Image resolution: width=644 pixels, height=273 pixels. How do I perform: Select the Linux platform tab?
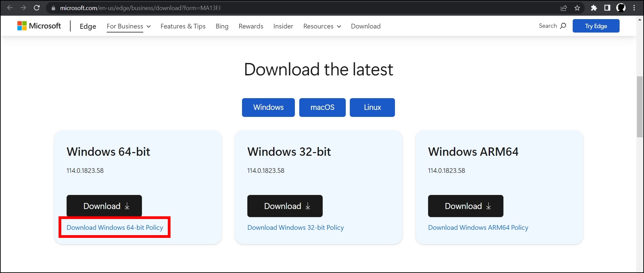click(x=372, y=108)
